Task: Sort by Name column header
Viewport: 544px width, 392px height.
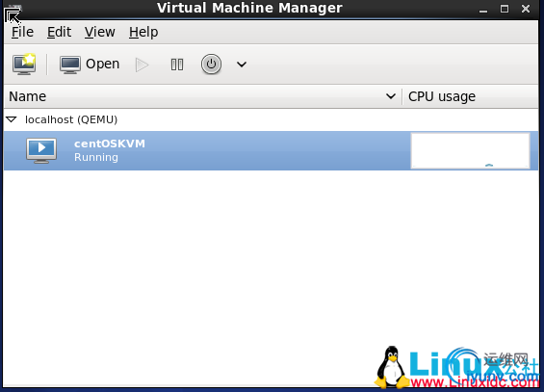Action: tap(202, 96)
